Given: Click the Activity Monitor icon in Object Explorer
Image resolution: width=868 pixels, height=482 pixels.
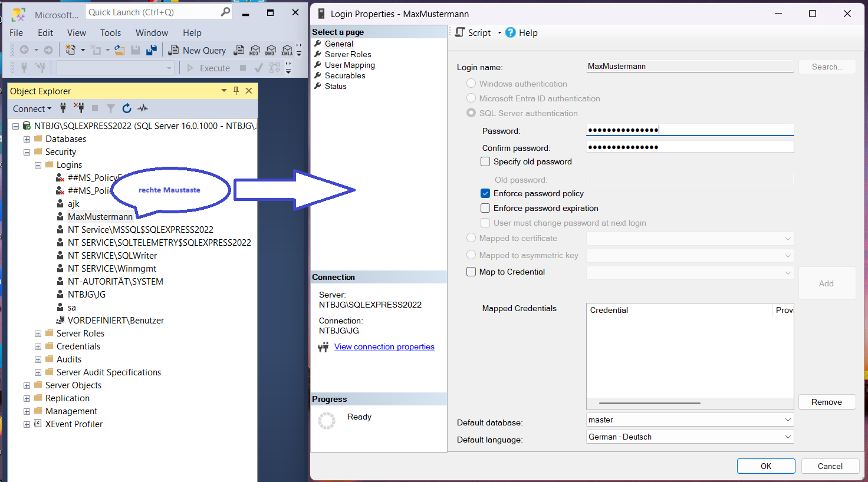Looking at the screenshot, I should pyautogui.click(x=143, y=108).
